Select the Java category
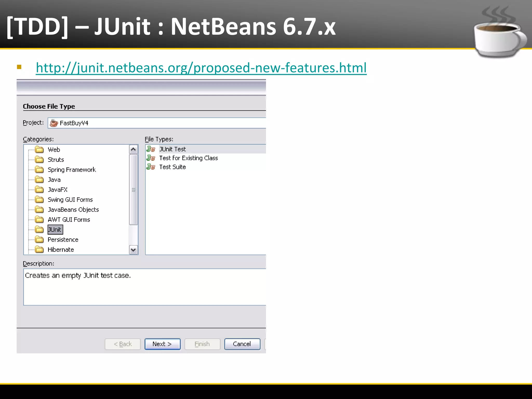Screen dimensions: 532x399 click(x=54, y=179)
